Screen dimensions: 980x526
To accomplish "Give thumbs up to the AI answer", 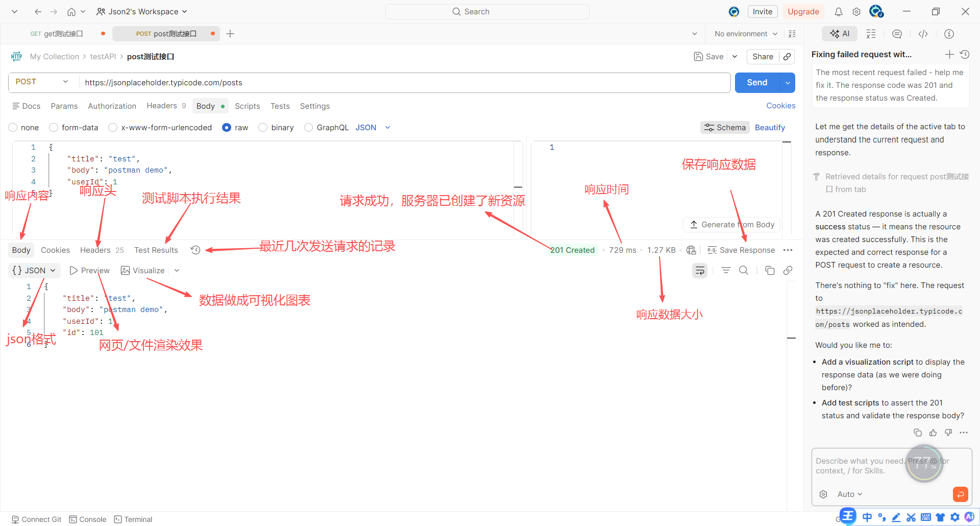I will [933, 433].
